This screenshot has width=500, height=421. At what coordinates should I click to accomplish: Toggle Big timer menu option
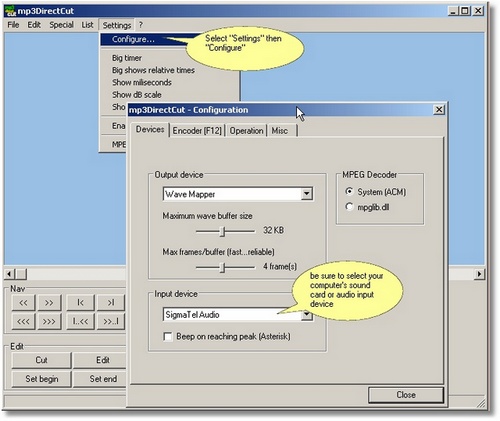tap(127, 58)
